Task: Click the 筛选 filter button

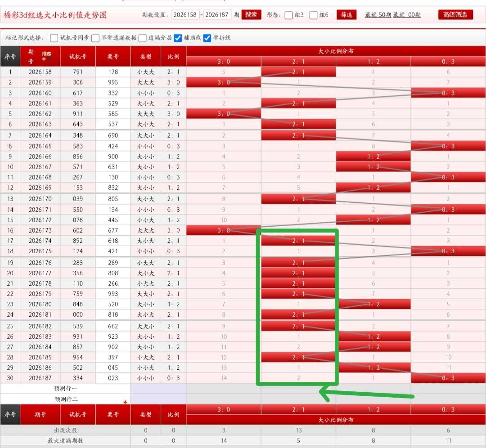Action: point(346,14)
